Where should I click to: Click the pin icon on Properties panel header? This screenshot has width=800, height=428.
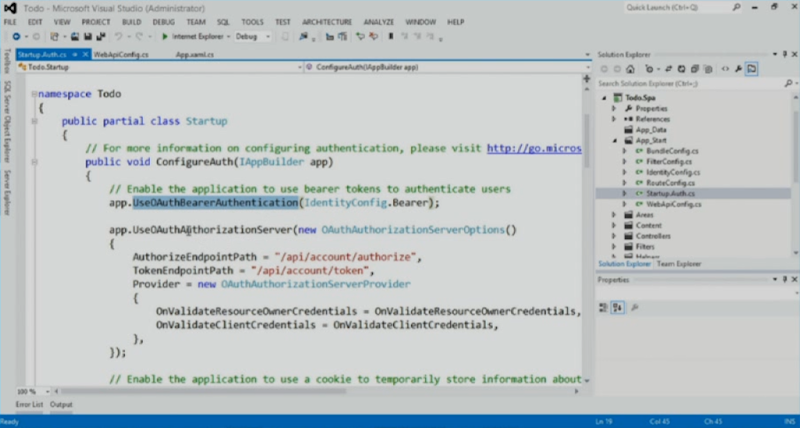click(785, 280)
